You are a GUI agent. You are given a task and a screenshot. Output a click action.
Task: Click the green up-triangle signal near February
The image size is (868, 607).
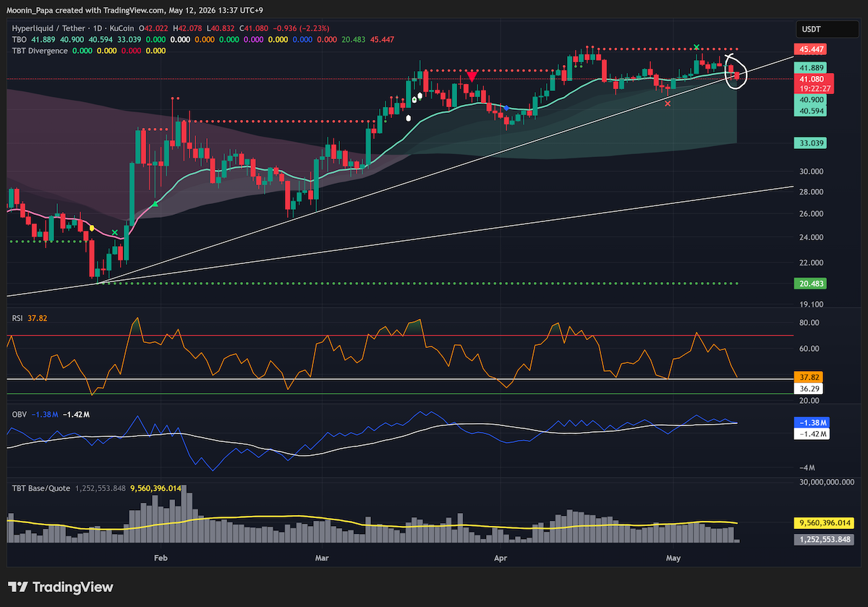156,205
